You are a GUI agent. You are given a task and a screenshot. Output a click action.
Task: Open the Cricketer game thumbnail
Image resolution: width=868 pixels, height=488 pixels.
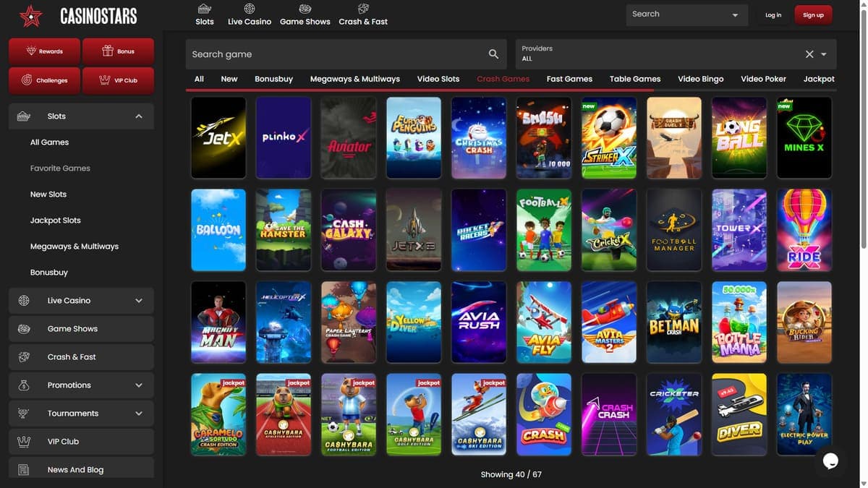(674, 414)
